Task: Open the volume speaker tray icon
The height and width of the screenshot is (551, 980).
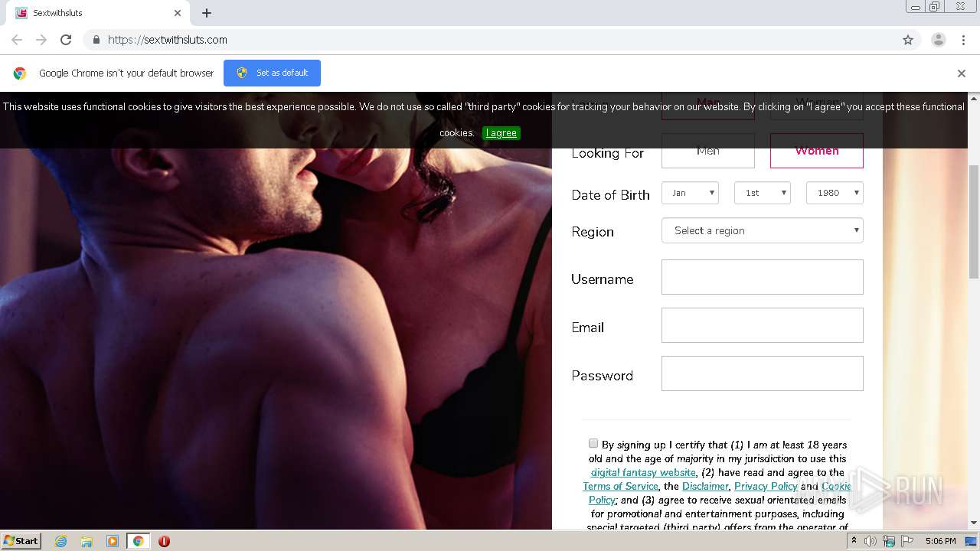Action: [x=871, y=541]
